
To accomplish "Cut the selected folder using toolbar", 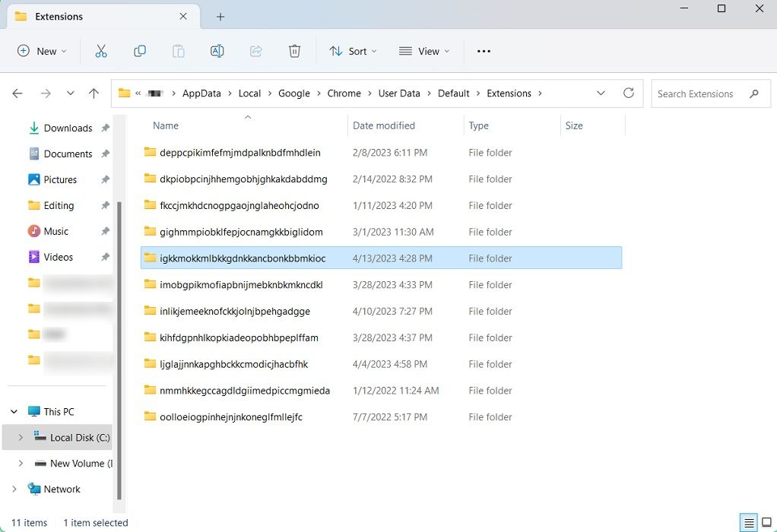I will [x=101, y=51].
